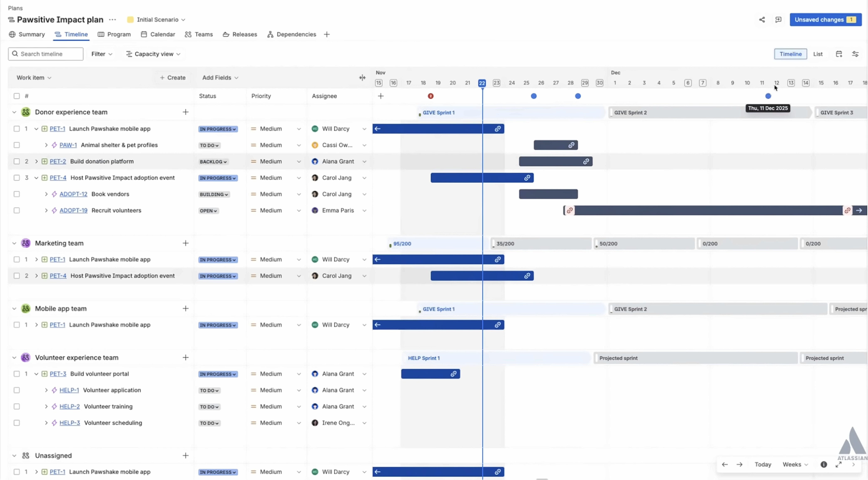Open the view settings sliders icon

855,54
